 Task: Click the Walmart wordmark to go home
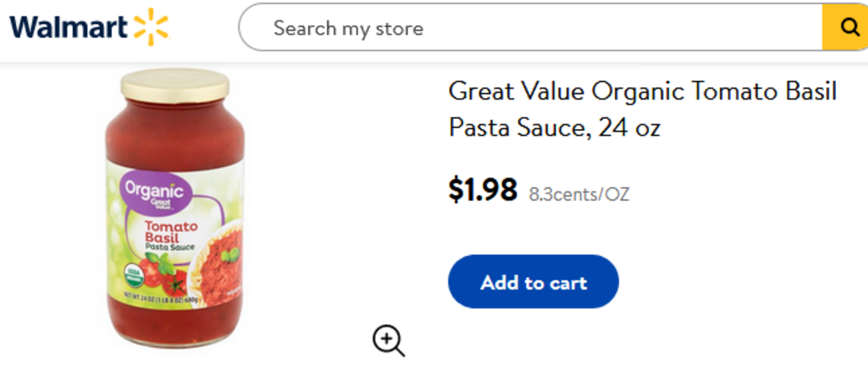coord(68,27)
